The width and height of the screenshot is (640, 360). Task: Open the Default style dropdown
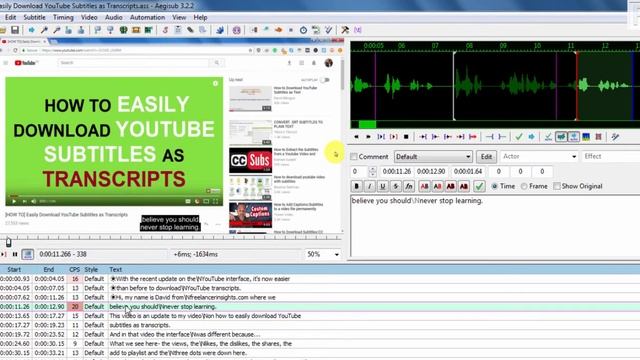pyautogui.click(x=433, y=157)
